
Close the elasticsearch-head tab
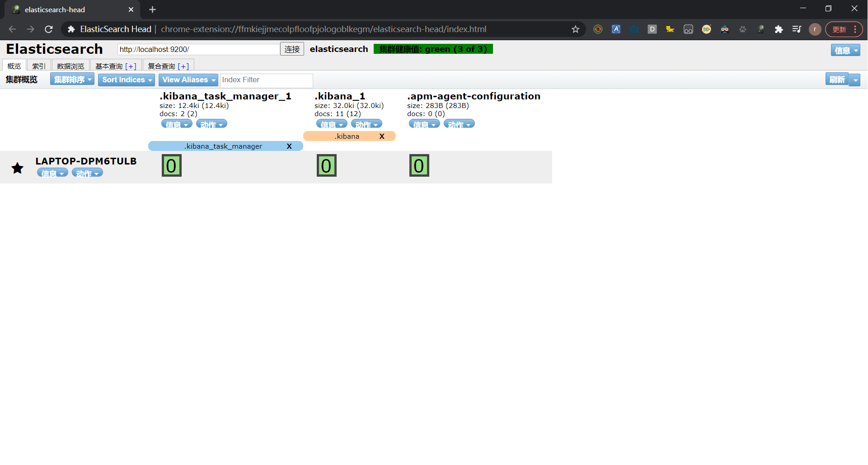[x=131, y=9]
